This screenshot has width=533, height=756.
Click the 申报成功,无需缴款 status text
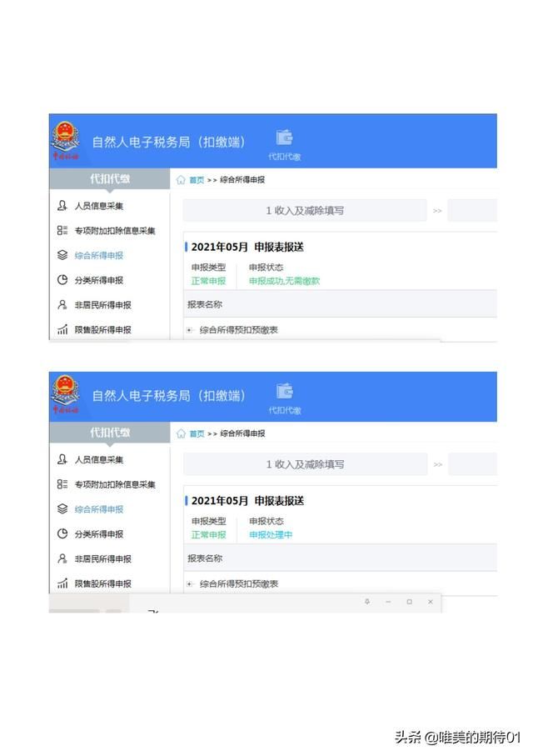284,281
